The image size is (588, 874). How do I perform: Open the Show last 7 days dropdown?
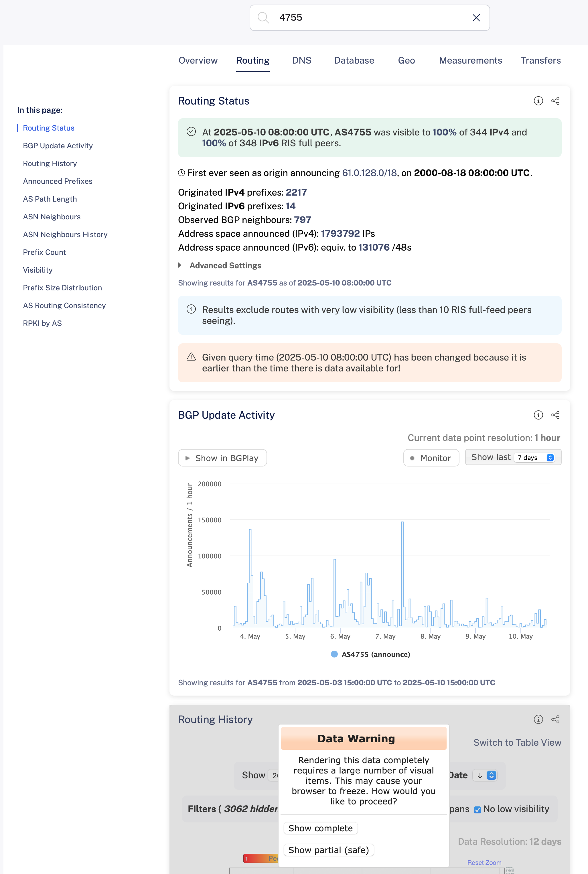click(535, 458)
